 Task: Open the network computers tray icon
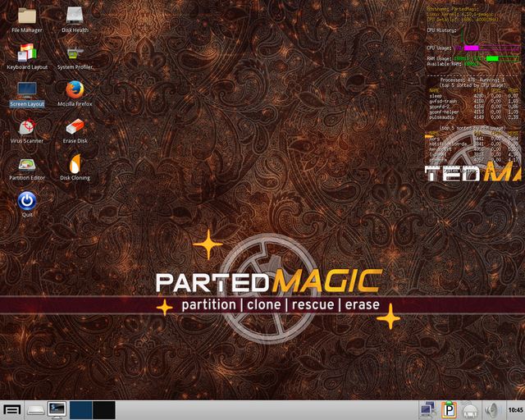428,410
